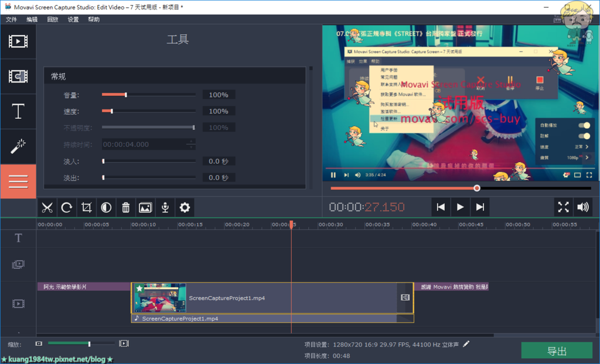Skip to next frame button

pos(480,207)
